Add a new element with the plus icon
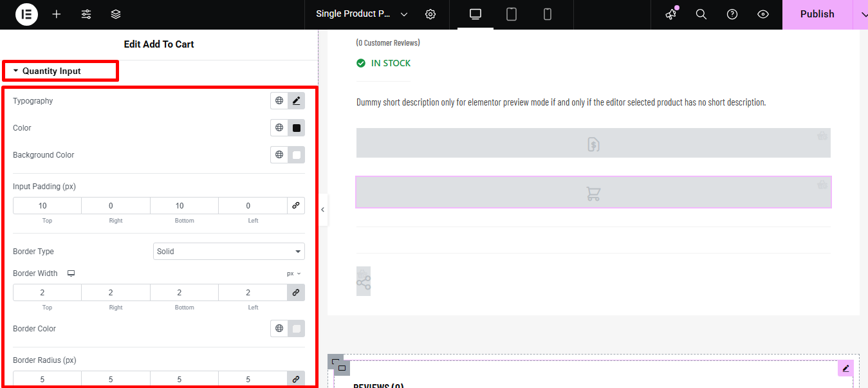This screenshot has height=388, width=868. 56,14
